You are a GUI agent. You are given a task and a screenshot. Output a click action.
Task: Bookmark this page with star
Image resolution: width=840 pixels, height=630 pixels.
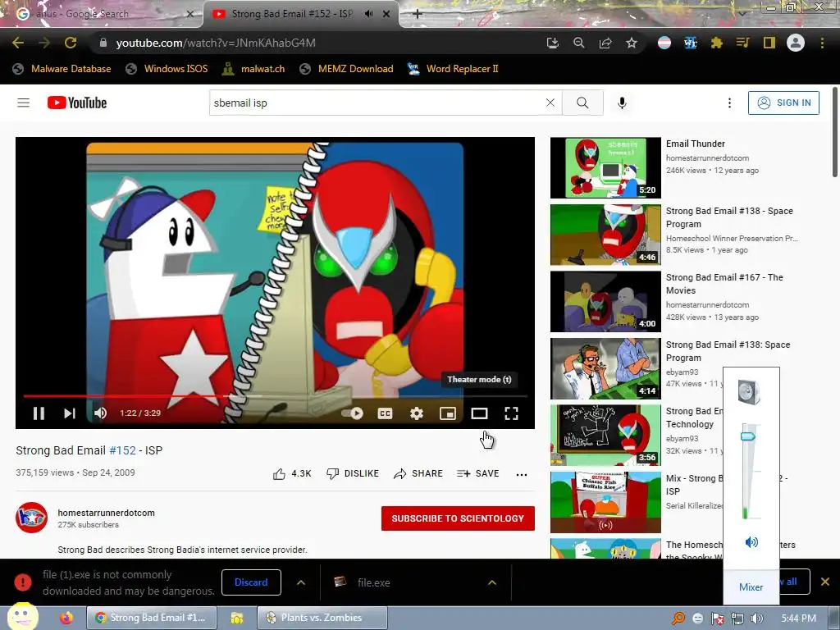tap(632, 43)
